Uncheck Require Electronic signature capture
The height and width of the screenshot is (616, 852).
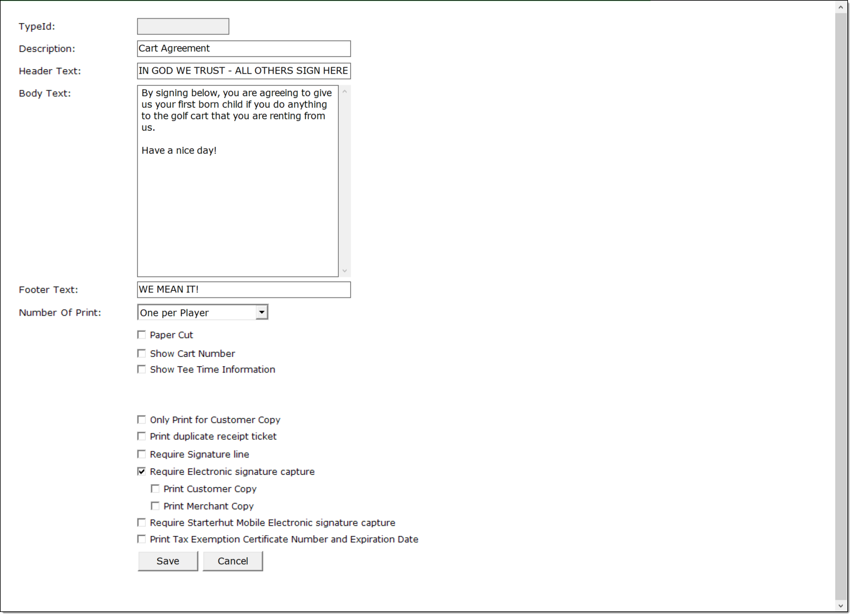tap(141, 471)
